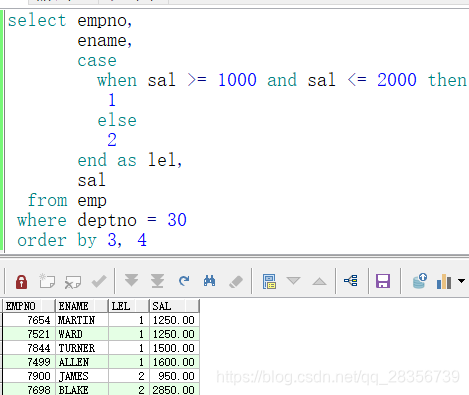The image size is (469, 395).
Task: Click the WARD name cell
Action: [82, 334]
